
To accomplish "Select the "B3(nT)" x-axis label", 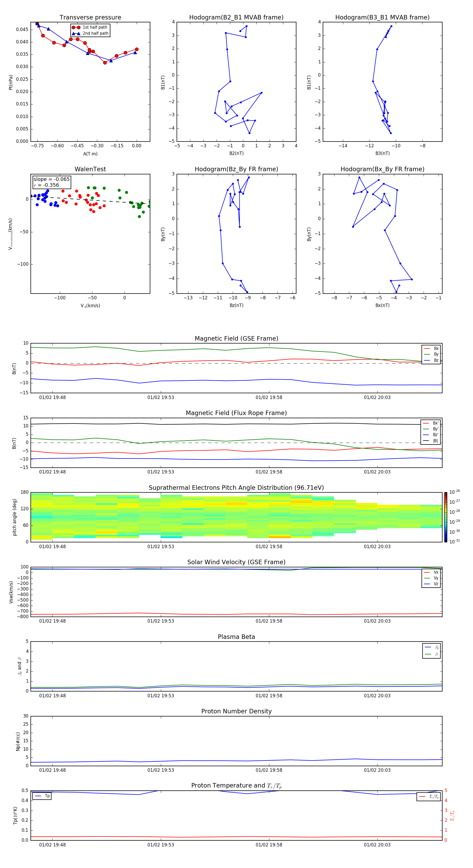I will 382,153.
